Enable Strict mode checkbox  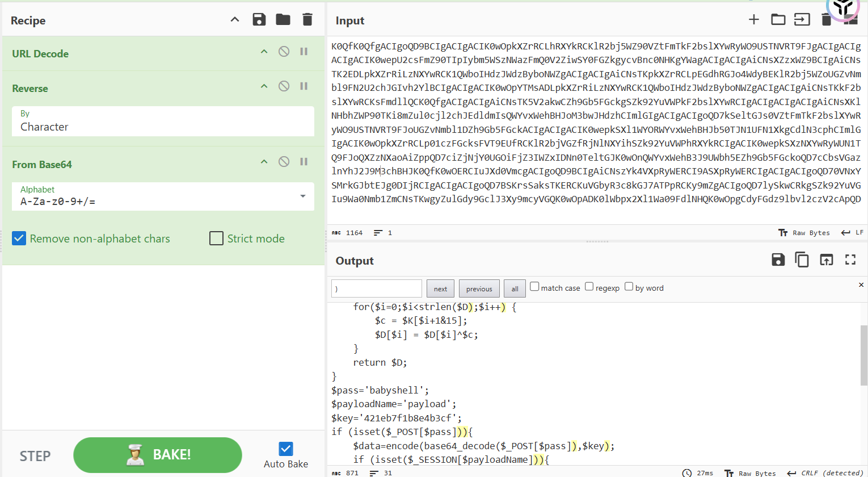(216, 238)
